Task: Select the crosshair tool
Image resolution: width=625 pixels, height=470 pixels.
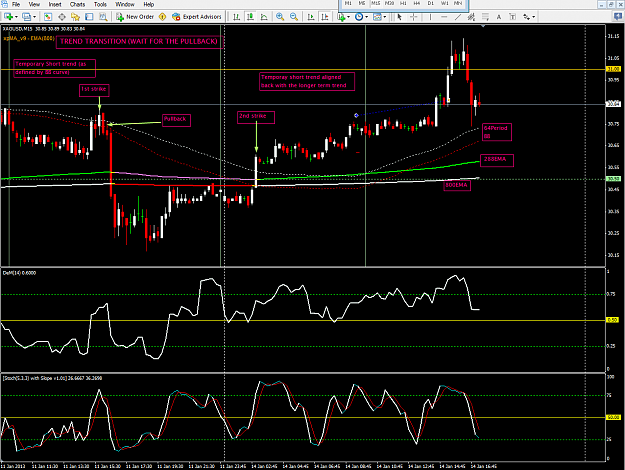Action: pyautogui.click(x=414, y=17)
